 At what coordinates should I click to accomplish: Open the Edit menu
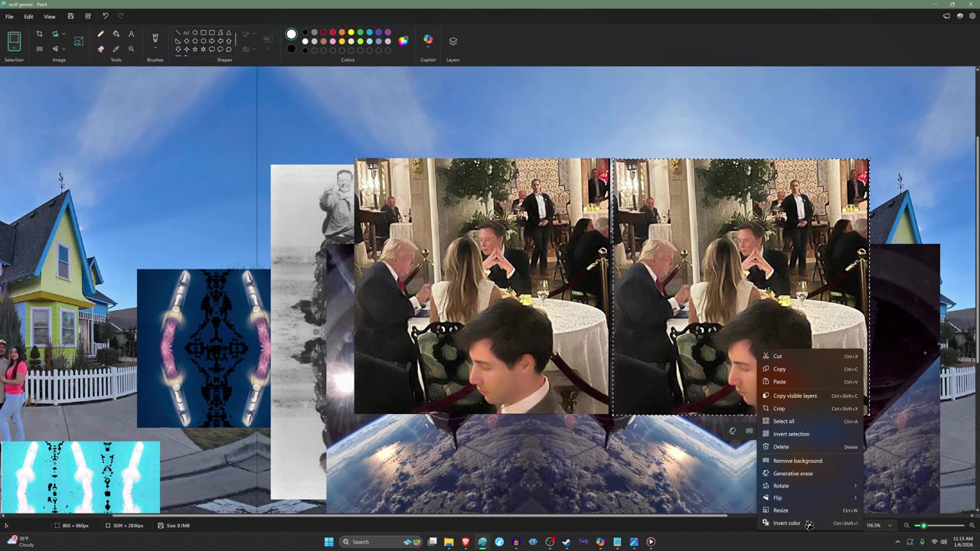[28, 16]
